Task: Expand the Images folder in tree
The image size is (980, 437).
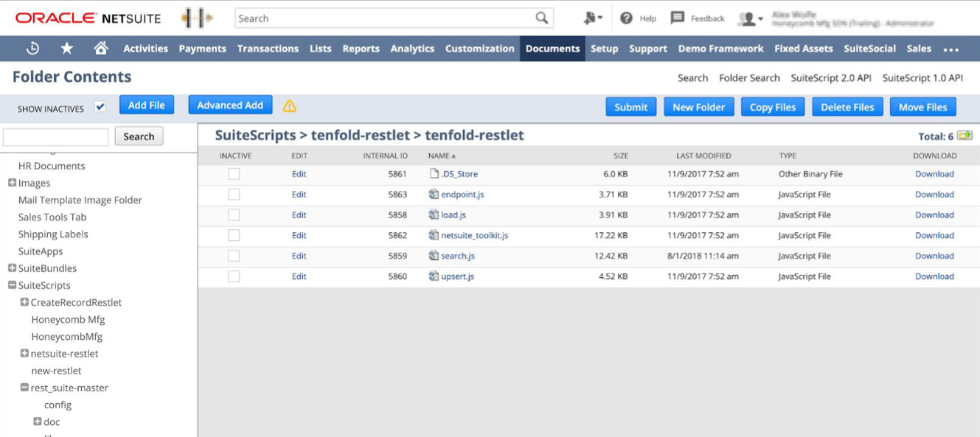Action: [12, 183]
